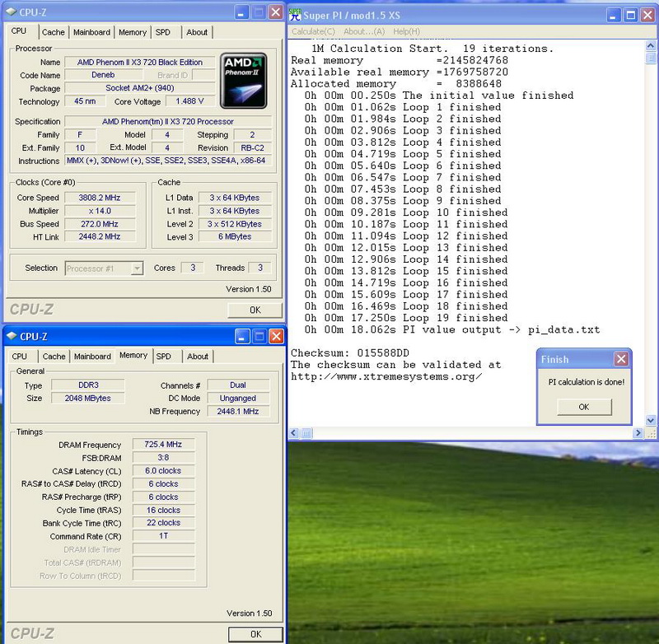
Task: Open Mainboard tab in top CPU-Z
Action: tap(91, 32)
